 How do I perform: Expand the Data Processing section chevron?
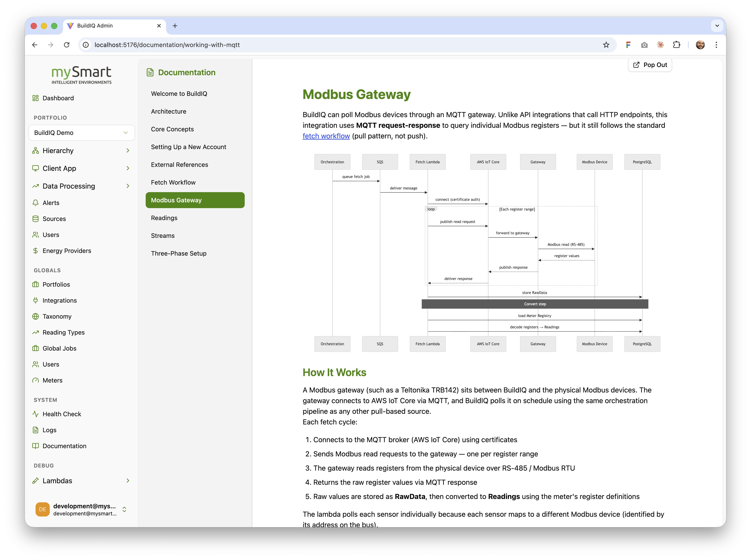point(128,186)
